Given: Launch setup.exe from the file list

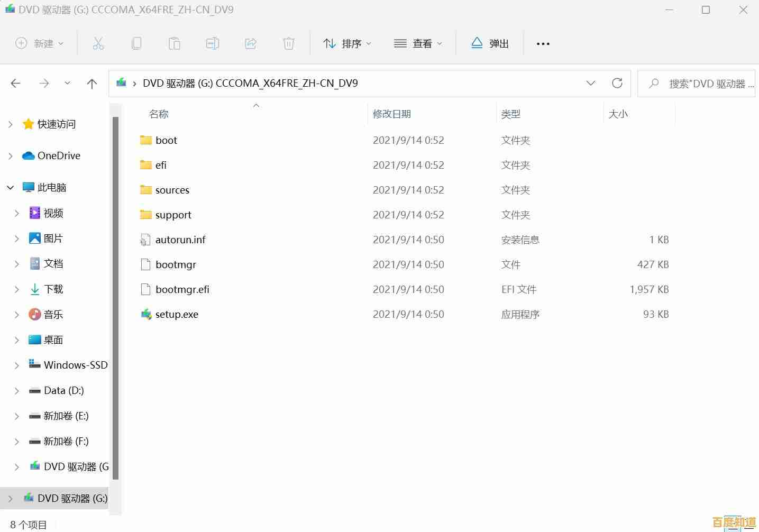Looking at the screenshot, I should (x=177, y=314).
